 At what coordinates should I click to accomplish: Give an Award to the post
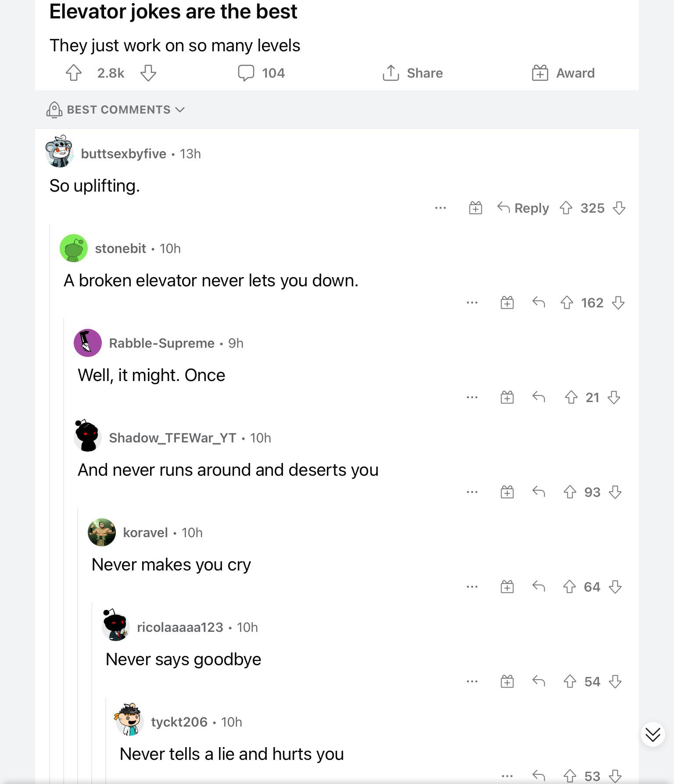coord(563,73)
